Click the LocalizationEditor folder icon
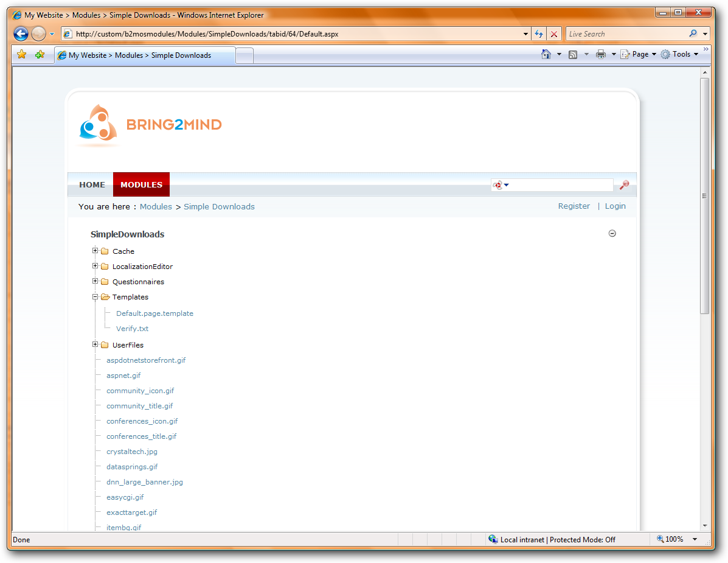The width and height of the screenshot is (728, 563). 105,267
